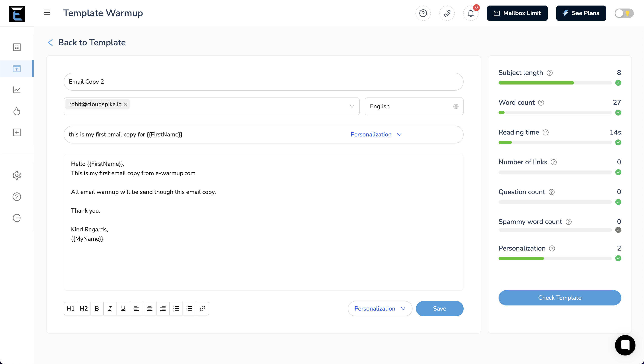
Task: Click the Subject length progress bar
Action: tap(555, 83)
